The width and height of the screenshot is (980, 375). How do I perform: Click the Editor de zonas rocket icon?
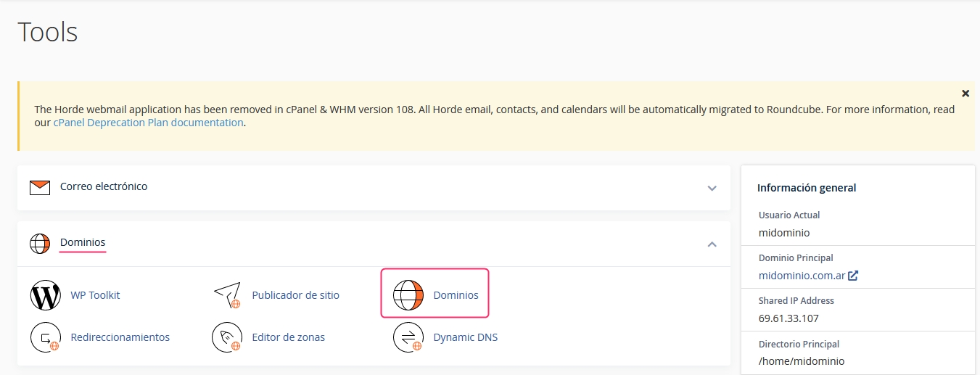[x=226, y=337]
